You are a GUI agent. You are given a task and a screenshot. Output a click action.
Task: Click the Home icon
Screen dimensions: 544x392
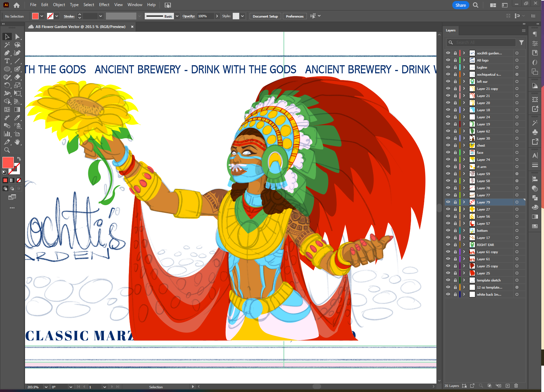tap(17, 5)
